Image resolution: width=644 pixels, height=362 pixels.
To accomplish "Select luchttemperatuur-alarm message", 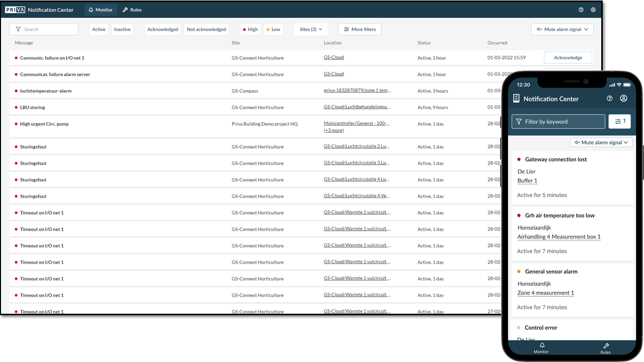I will [x=46, y=91].
